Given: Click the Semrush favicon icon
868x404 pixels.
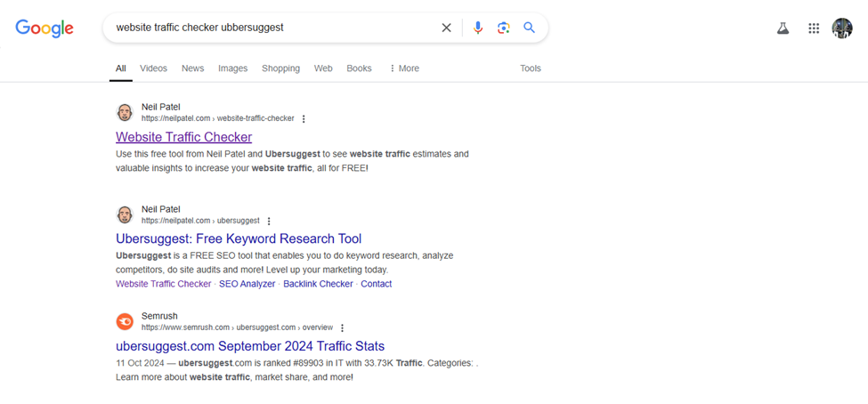Looking at the screenshot, I should (x=126, y=321).
